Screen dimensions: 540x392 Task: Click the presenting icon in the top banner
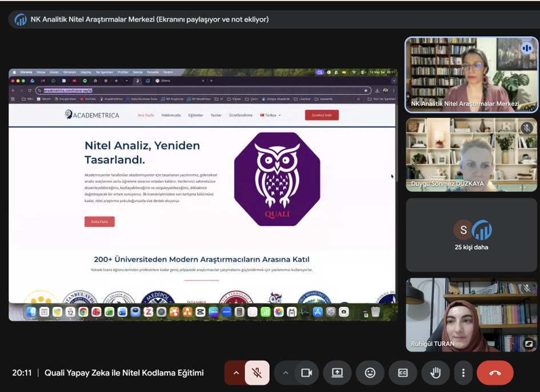coord(21,19)
